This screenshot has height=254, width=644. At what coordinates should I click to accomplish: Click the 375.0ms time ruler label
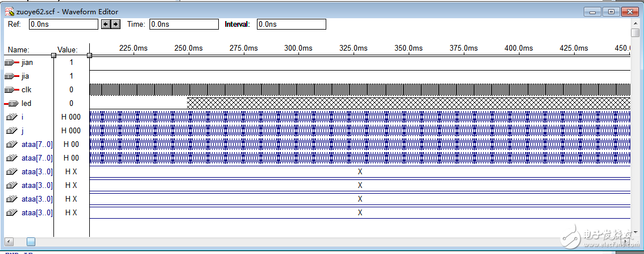tap(464, 48)
